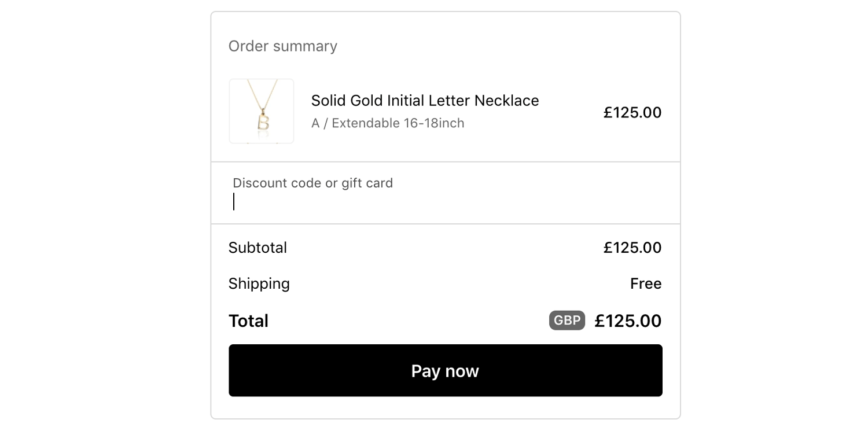This screenshot has width=868, height=438.
Task: Click the Order summary heading
Action: [x=282, y=46]
